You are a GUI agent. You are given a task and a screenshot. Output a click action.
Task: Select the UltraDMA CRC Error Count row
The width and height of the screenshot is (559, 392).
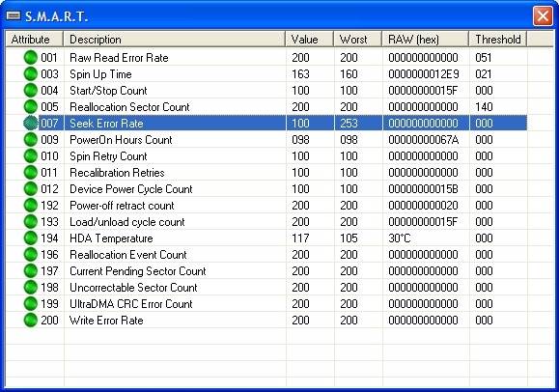point(266,303)
